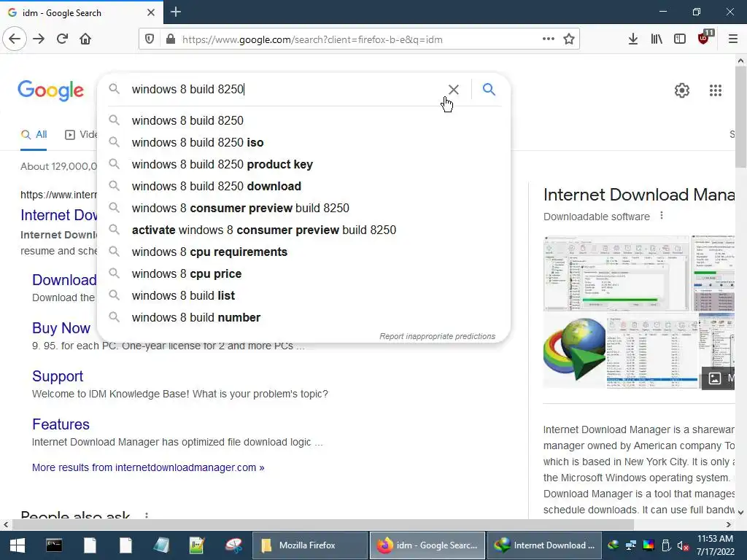The height and width of the screenshot is (560, 747).
Task: Bookmark this page with star
Action: pyautogui.click(x=569, y=39)
